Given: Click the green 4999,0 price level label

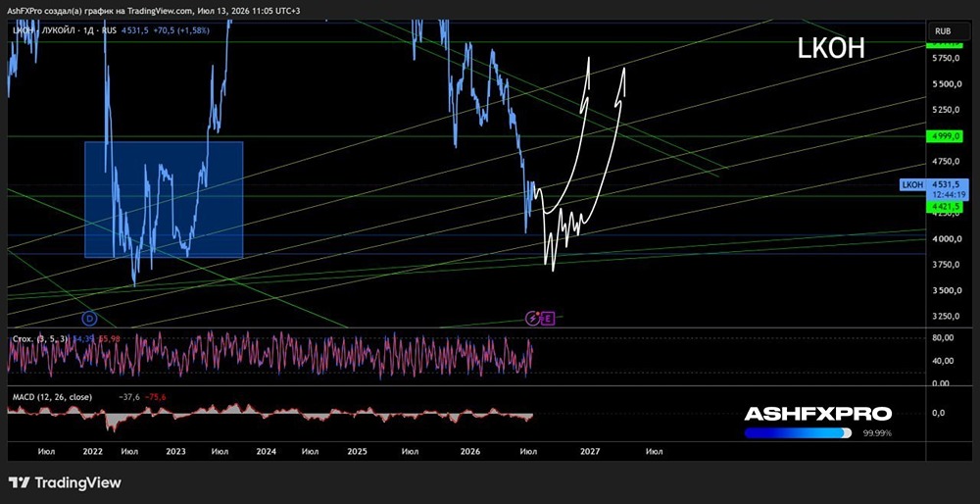Looking at the screenshot, I should [944, 136].
